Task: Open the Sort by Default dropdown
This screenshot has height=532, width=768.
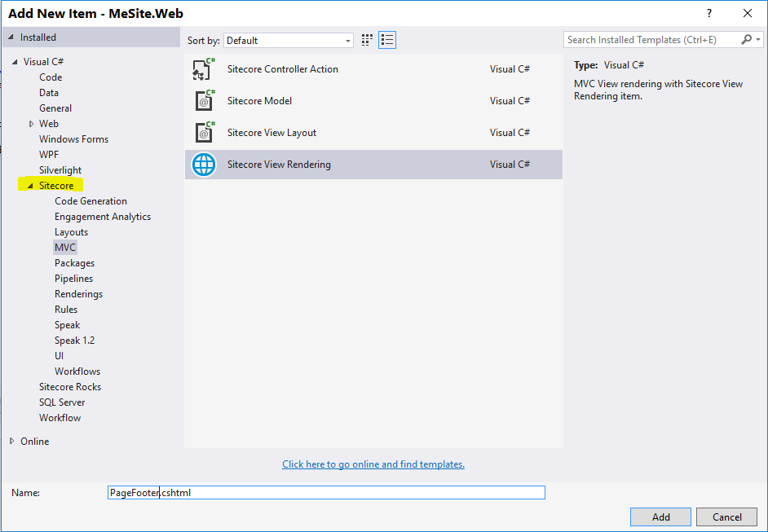Action: [x=289, y=41]
